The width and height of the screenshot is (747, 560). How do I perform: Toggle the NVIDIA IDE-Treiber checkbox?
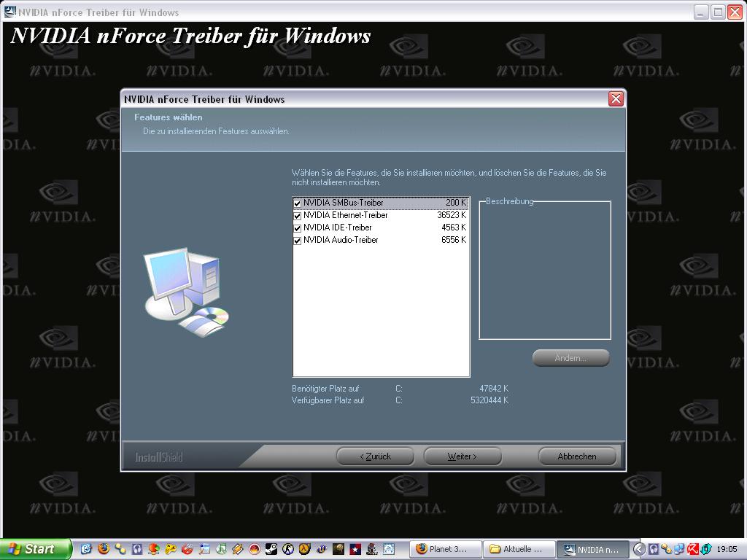point(298,228)
